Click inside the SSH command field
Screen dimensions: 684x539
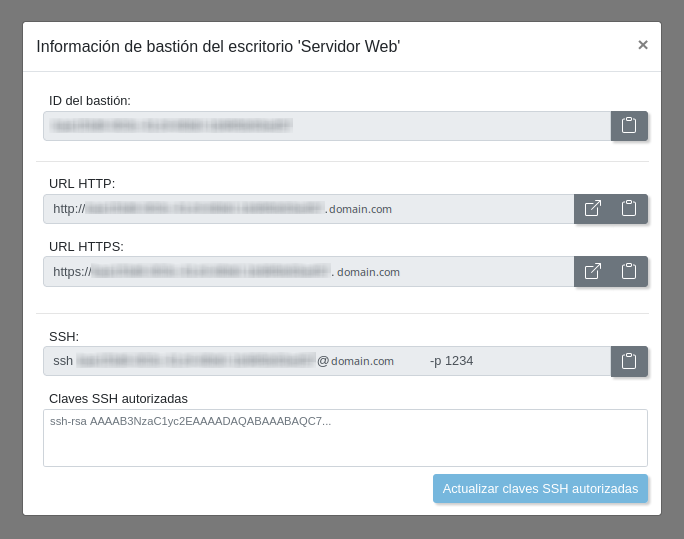pos(327,361)
